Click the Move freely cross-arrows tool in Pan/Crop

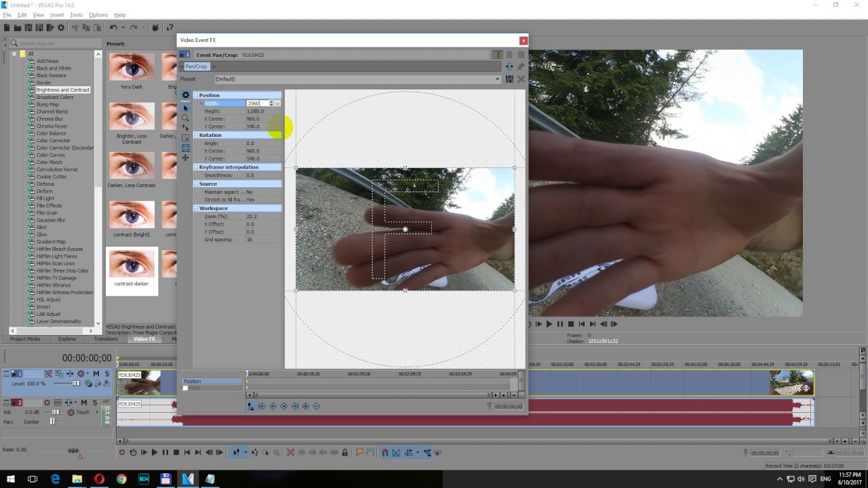pyautogui.click(x=185, y=158)
